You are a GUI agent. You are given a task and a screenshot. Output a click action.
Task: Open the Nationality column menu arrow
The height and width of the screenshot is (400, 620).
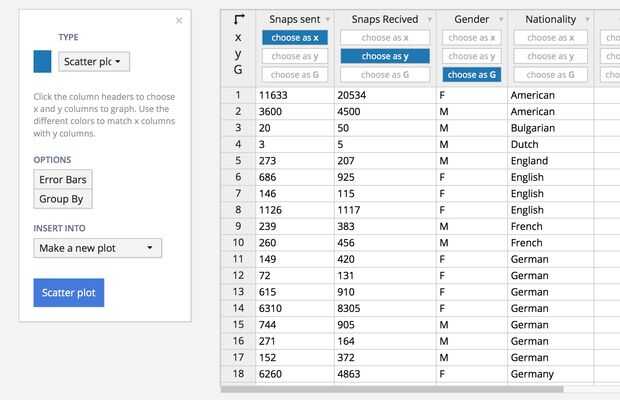click(x=585, y=20)
